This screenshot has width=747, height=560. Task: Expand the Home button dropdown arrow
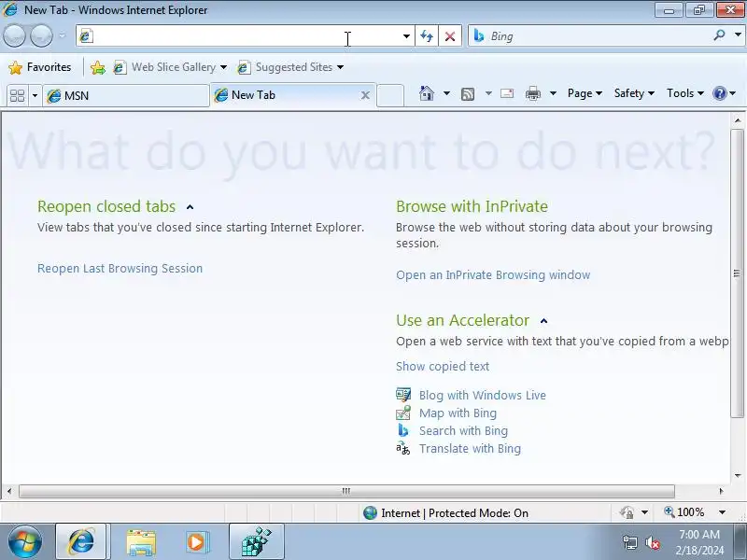click(446, 93)
